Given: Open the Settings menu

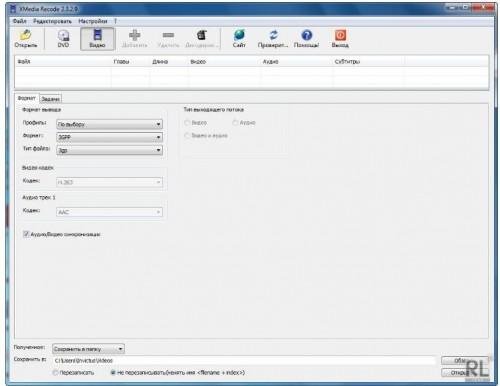Looking at the screenshot, I should tap(93, 21).
